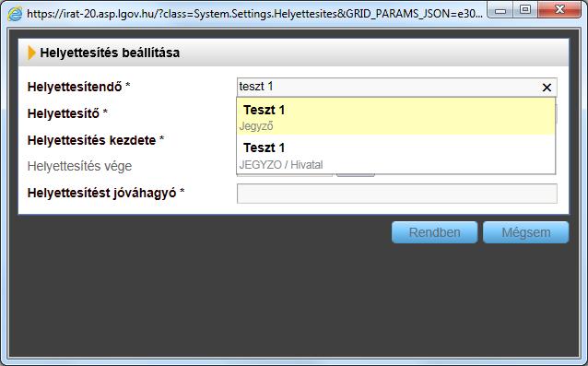Close the popup with the red X
The width and height of the screenshot is (588, 366).
coord(559,10)
